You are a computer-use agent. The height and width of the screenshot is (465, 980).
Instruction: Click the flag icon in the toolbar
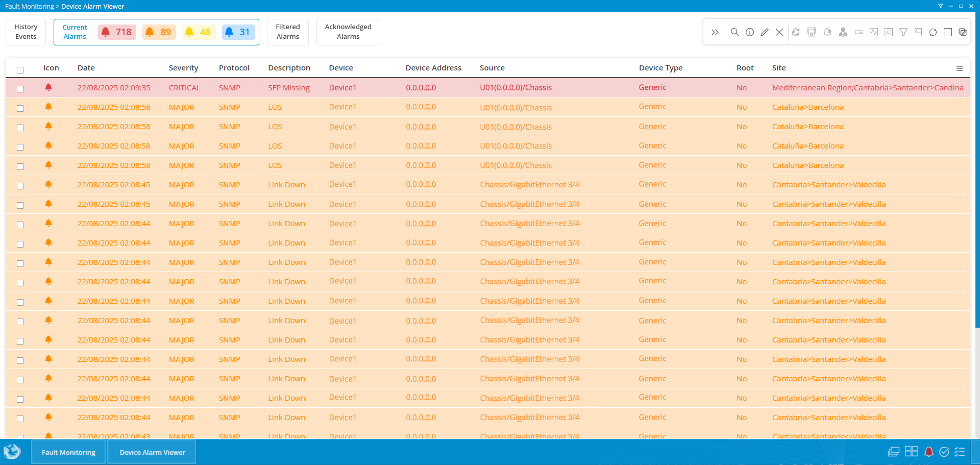click(918, 32)
